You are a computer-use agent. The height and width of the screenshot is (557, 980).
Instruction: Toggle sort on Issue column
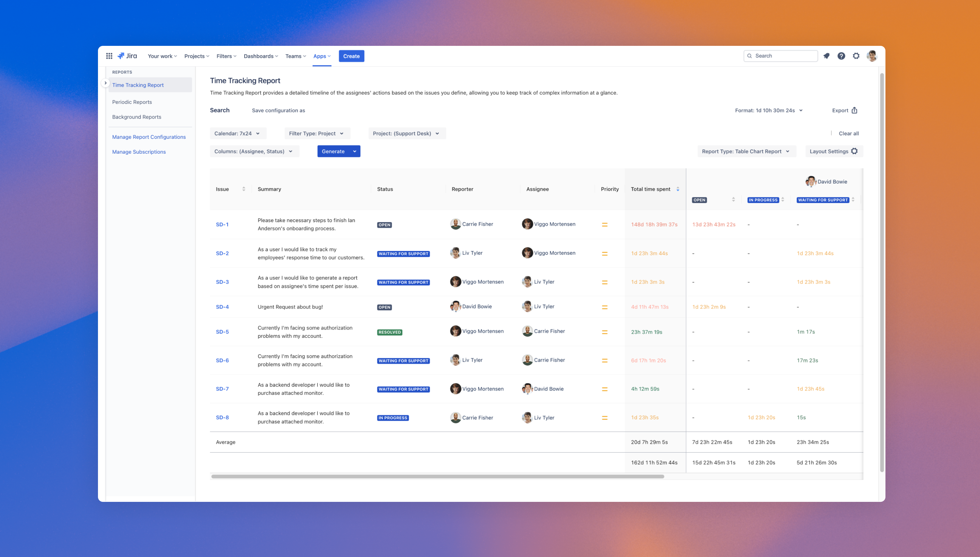click(243, 189)
